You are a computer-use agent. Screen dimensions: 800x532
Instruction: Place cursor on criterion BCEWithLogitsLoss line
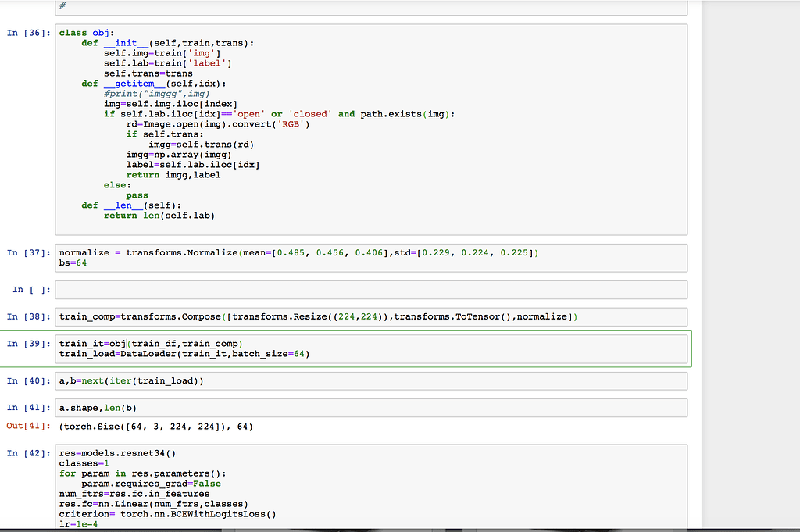coord(168,514)
